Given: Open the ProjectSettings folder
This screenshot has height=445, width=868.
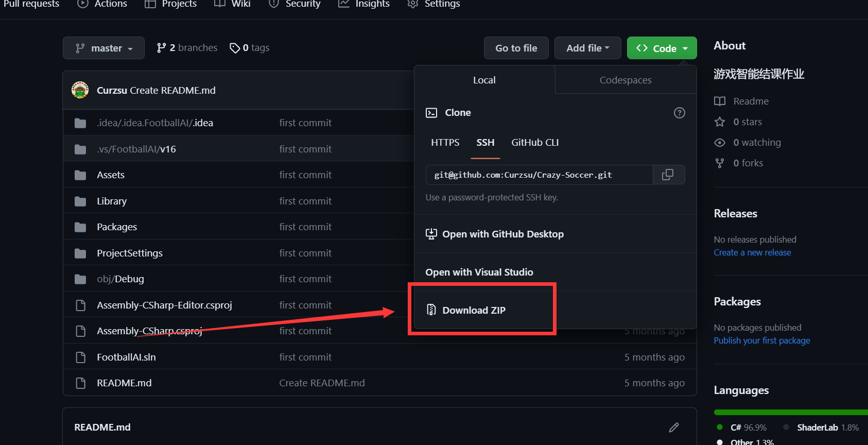Looking at the screenshot, I should 130,253.
